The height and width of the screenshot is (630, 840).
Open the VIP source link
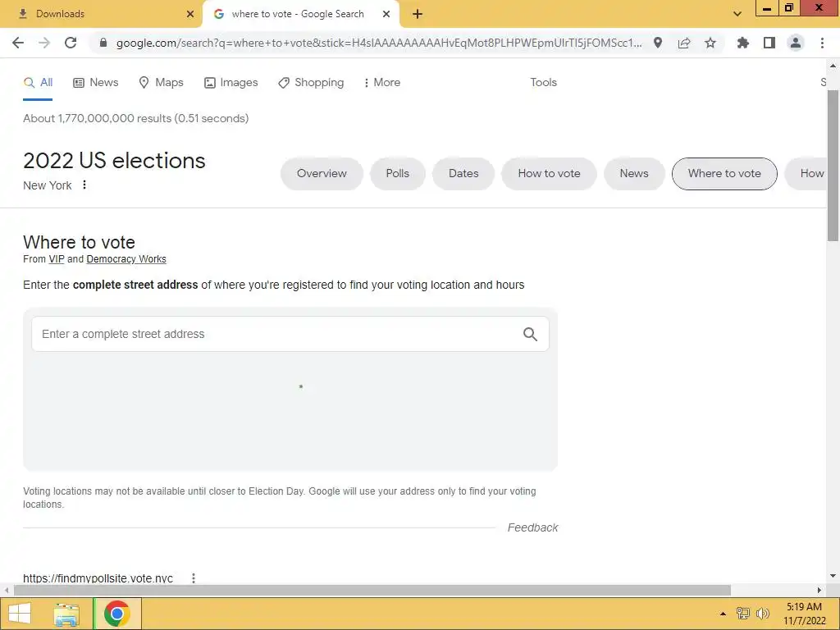(57, 259)
